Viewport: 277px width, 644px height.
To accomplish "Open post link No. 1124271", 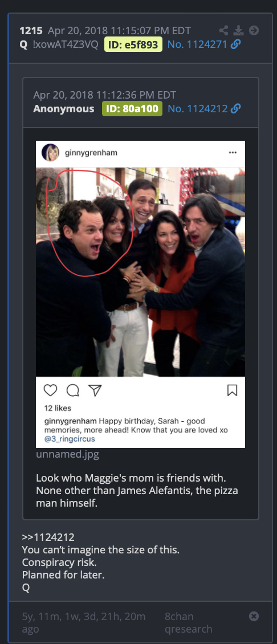I will coord(197,44).
